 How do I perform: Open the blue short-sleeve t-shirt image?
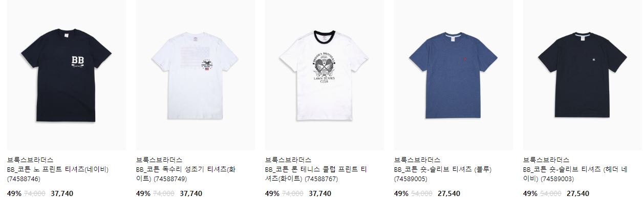click(x=454, y=75)
